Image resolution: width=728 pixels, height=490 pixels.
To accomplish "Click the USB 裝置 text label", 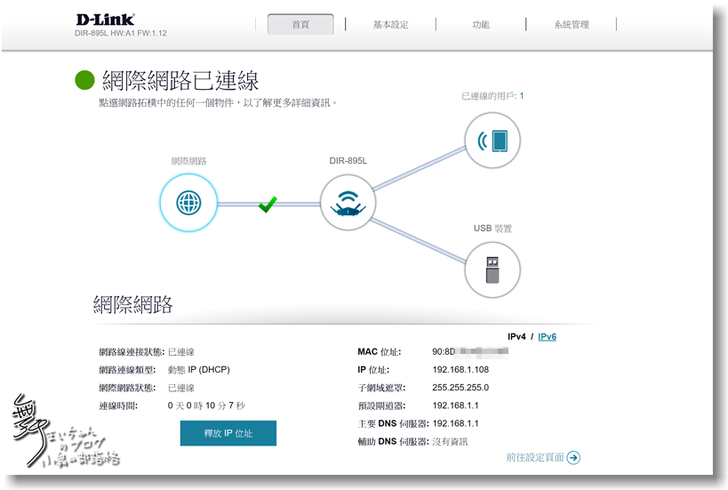I will [492, 228].
